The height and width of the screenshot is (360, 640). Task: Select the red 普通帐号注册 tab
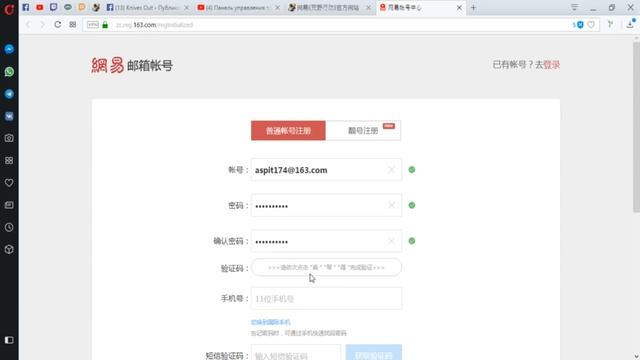click(x=288, y=131)
